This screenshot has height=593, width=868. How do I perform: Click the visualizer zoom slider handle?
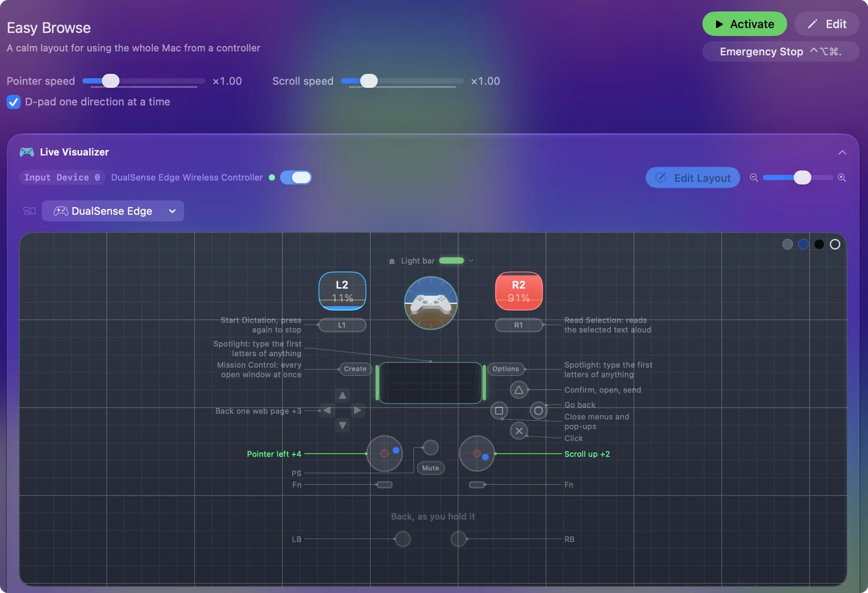point(802,177)
